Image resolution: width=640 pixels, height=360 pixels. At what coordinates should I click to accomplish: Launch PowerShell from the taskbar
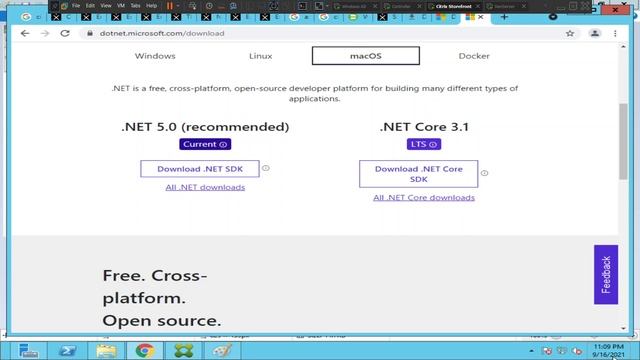[x=67, y=351]
